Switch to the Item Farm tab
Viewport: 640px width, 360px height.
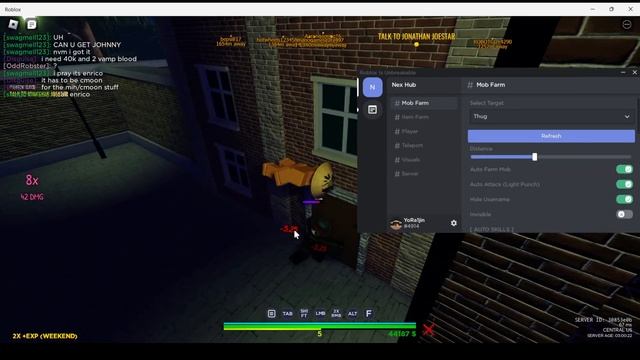click(424, 117)
